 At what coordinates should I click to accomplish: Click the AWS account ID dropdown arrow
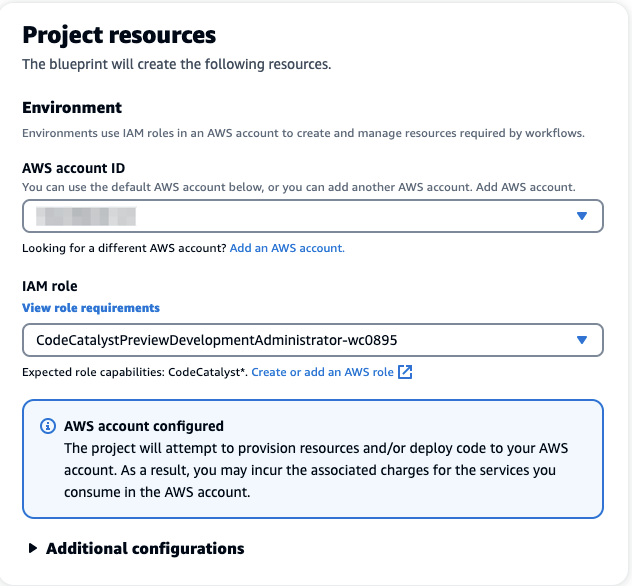tap(582, 216)
